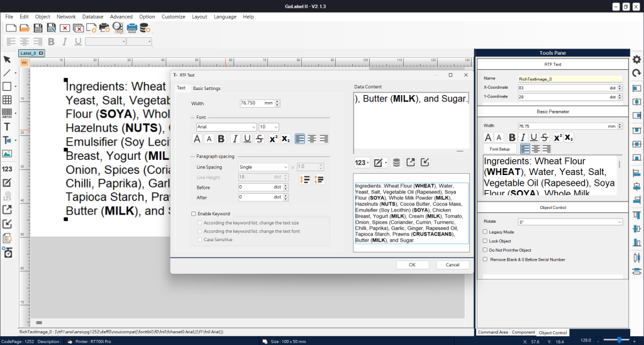Click the blue Print icon in top toolbar
Viewport: 644px width, 345px height.
(x=132, y=28)
